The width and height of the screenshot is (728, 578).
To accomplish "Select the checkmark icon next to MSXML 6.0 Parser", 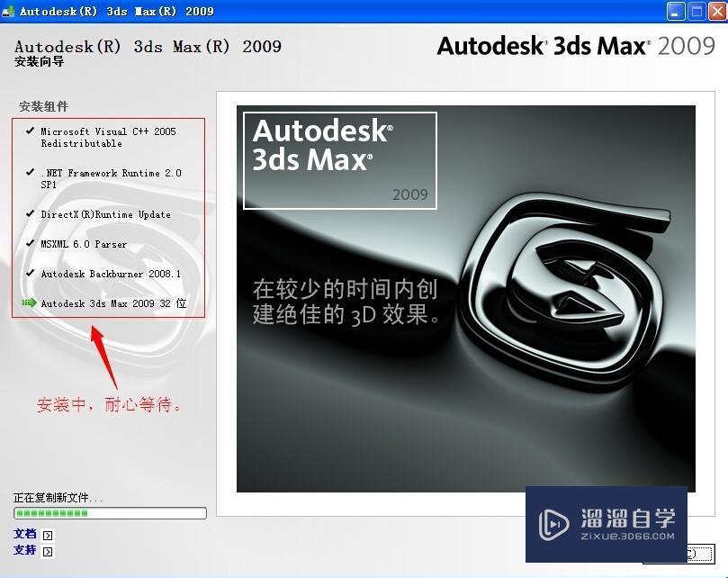I will click(30, 243).
